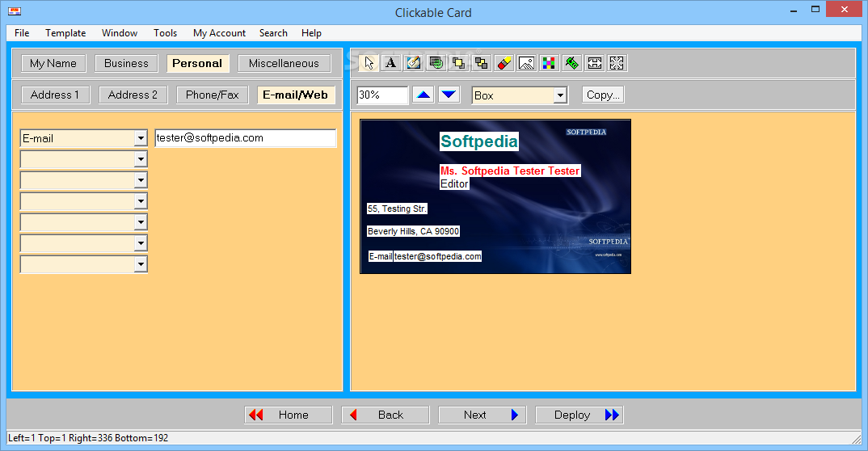Click the Copy... button
This screenshot has height=451, width=868.
click(x=603, y=95)
